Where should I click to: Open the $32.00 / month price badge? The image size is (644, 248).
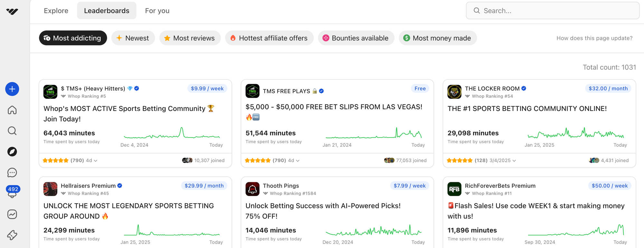point(608,88)
